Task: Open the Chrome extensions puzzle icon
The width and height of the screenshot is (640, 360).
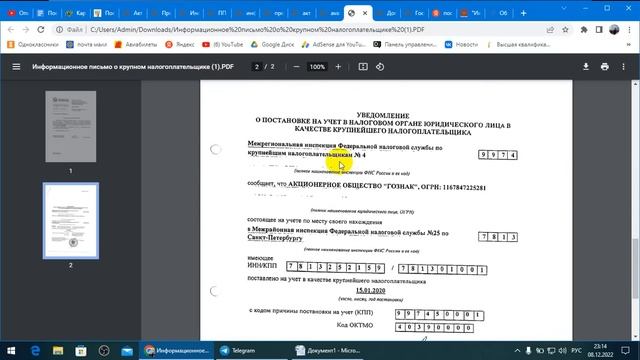Action: click(584, 29)
